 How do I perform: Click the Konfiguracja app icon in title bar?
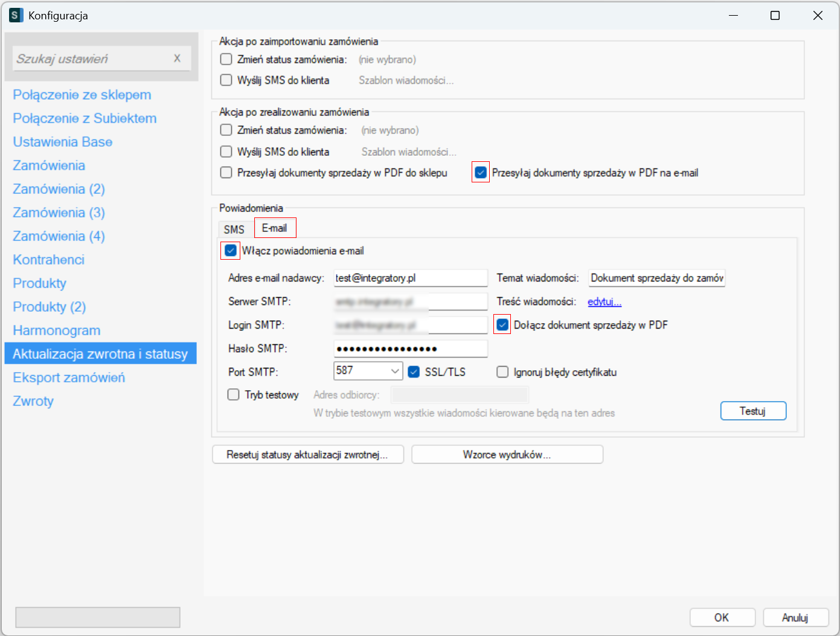pos(16,15)
